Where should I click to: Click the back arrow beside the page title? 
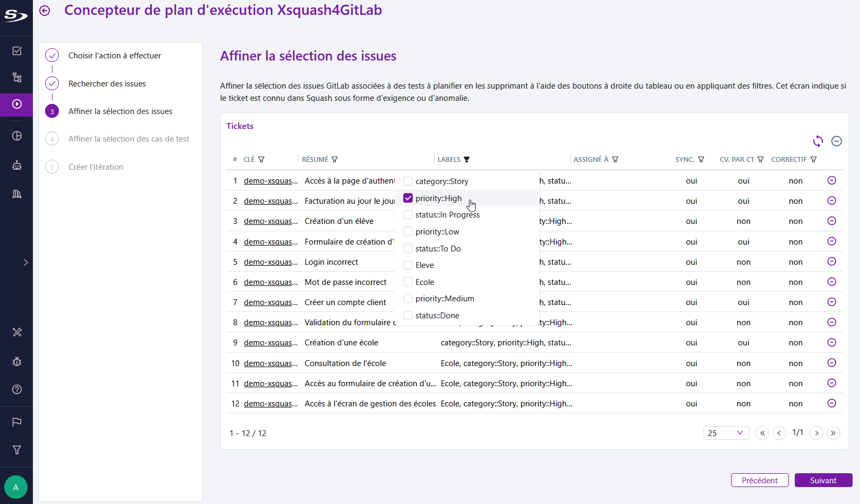(45, 11)
